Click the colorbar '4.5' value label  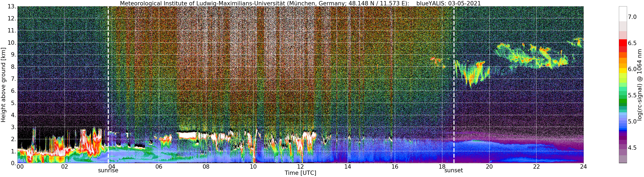(632, 148)
